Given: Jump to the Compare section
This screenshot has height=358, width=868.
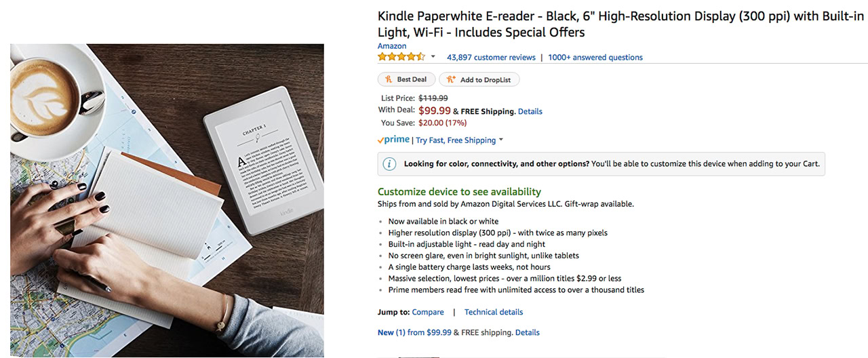Looking at the screenshot, I should 428,313.
